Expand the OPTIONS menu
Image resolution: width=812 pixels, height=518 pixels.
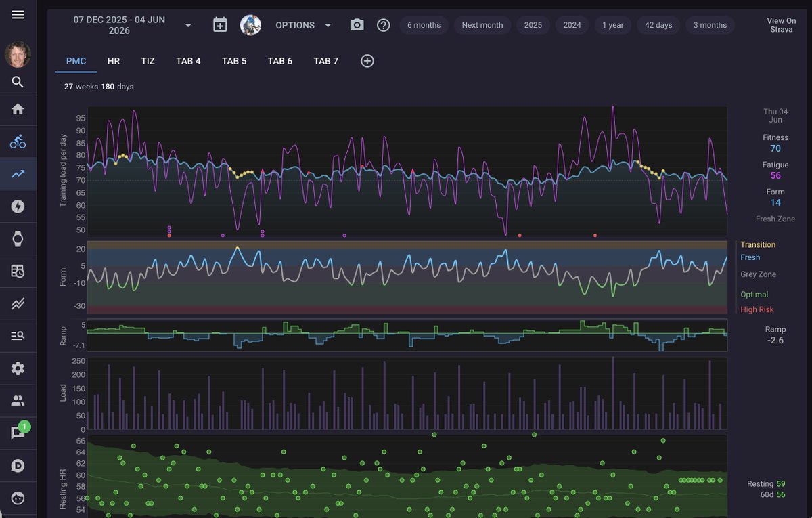pos(304,25)
